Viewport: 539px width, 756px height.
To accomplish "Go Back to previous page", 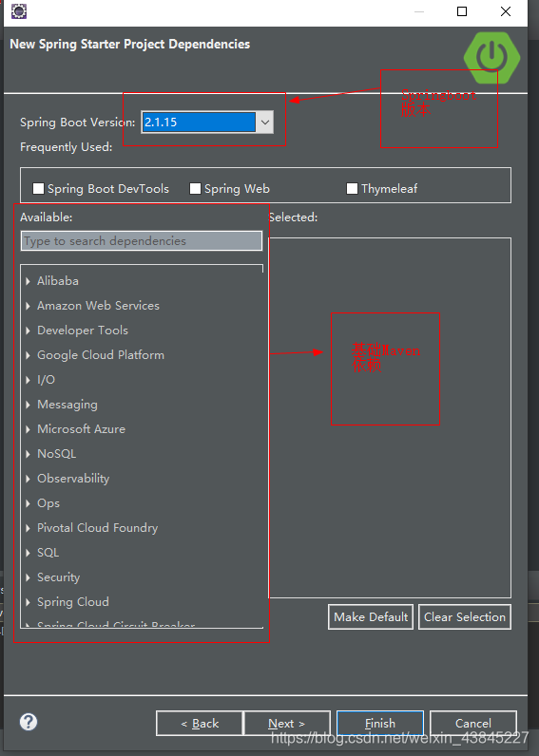I will pos(200,723).
